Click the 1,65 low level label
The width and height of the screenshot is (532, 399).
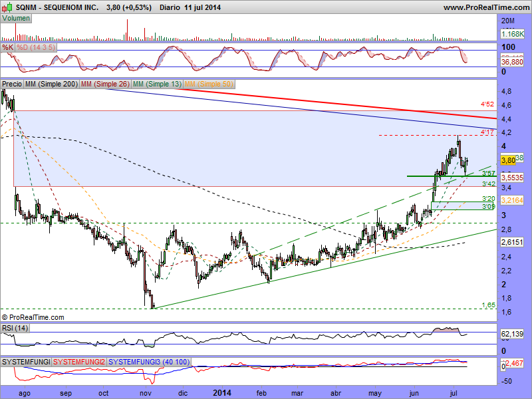click(489, 305)
